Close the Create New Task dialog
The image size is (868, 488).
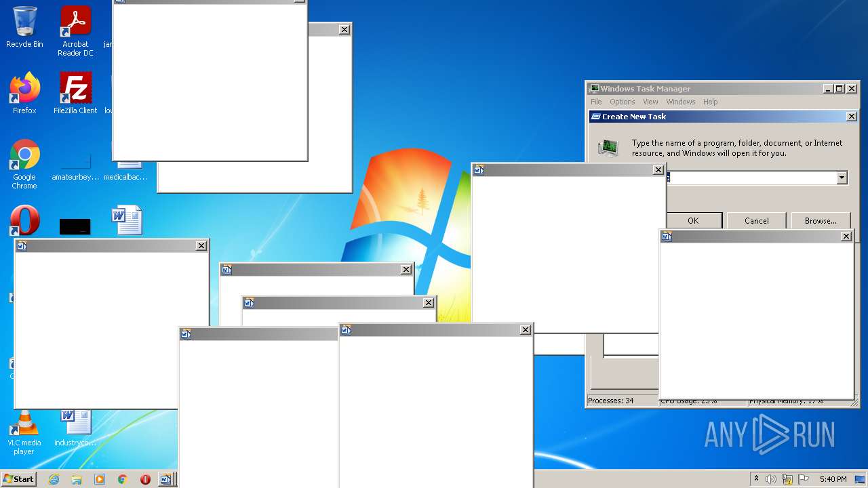pos(852,117)
